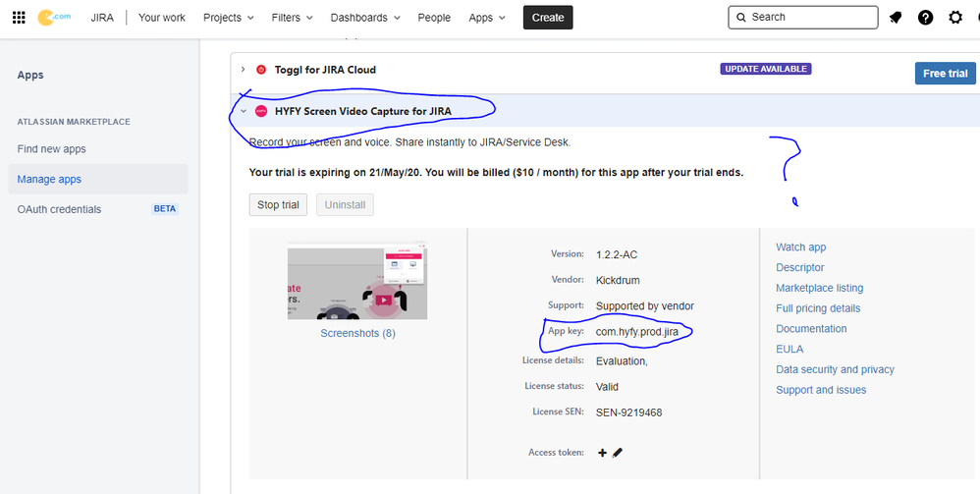Open the EULA link
Viewport: 980px width, 494px height.
pyautogui.click(x=789, y=349)
